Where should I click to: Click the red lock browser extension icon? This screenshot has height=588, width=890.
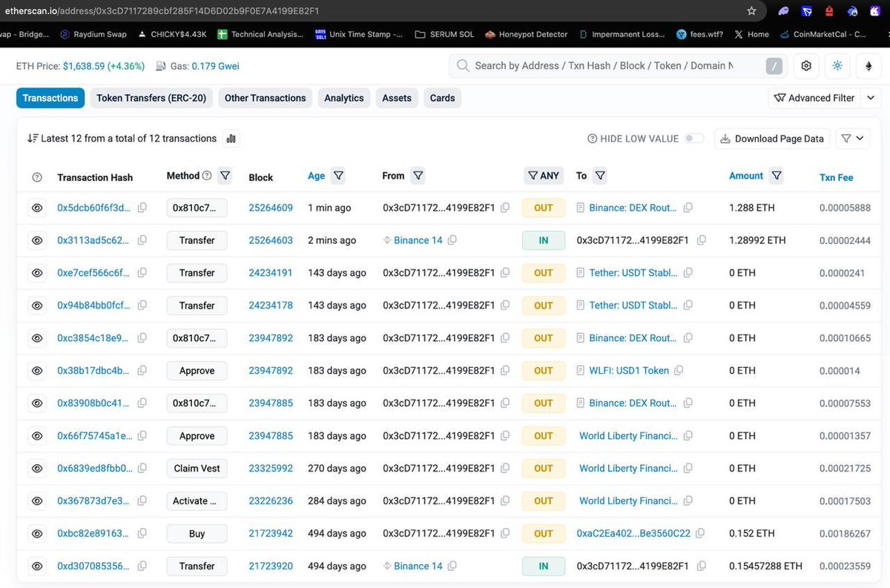click(829, 11)
